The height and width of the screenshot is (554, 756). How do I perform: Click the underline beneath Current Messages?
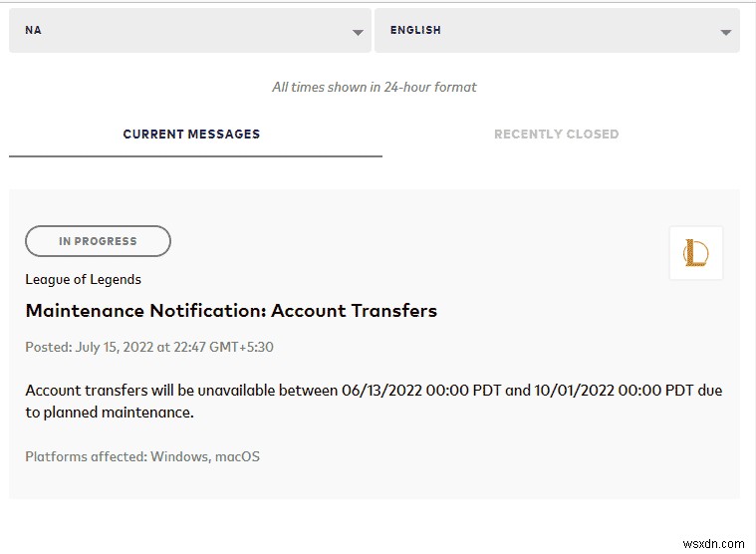(195, 156)
